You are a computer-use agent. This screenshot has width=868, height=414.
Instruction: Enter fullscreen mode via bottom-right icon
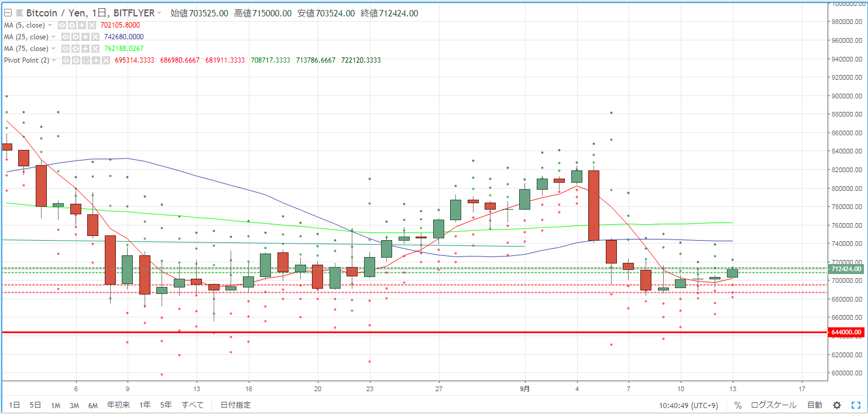point(856,405)
